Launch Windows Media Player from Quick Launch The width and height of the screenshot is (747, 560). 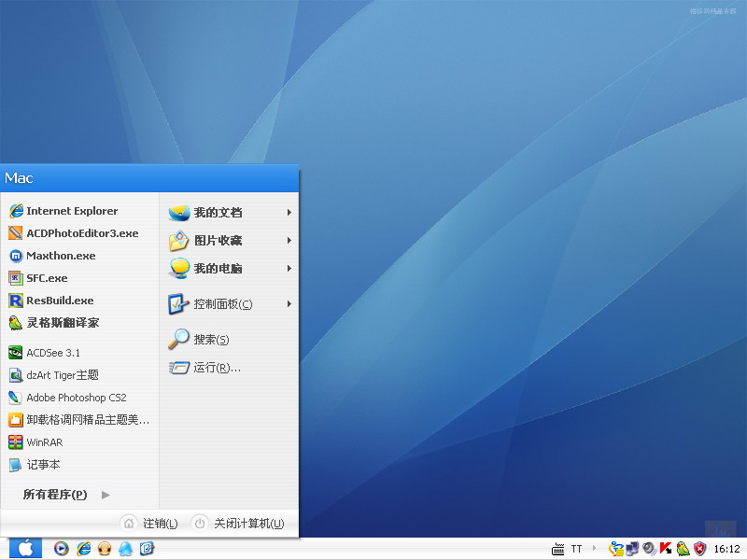point(61,549)
